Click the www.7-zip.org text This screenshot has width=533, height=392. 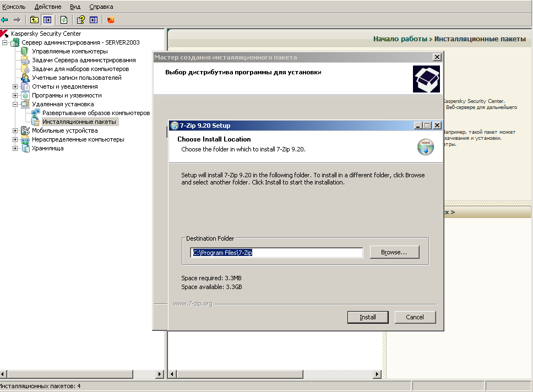[x=192, y=303]
